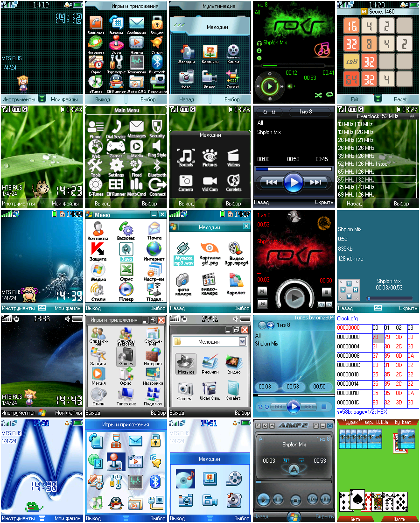Toggle repeat in the red-themed player
420x523 pixels.
coord(329,304)
